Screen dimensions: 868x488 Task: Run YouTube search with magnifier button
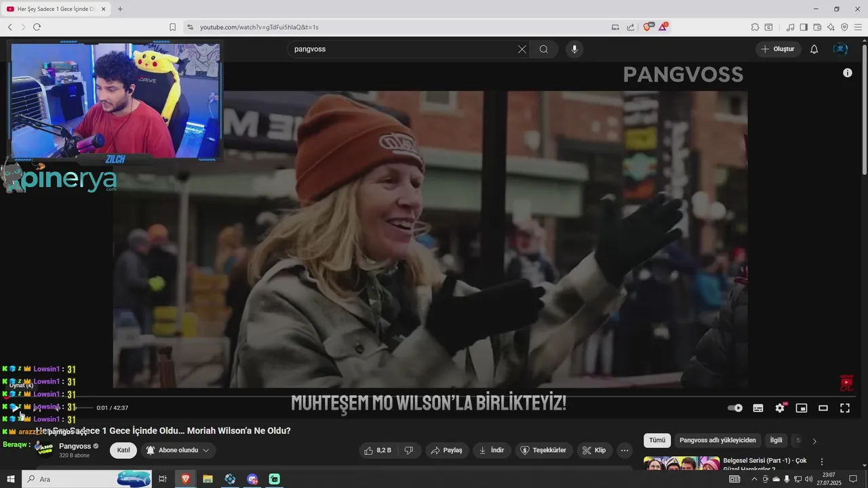pos(544,49)
